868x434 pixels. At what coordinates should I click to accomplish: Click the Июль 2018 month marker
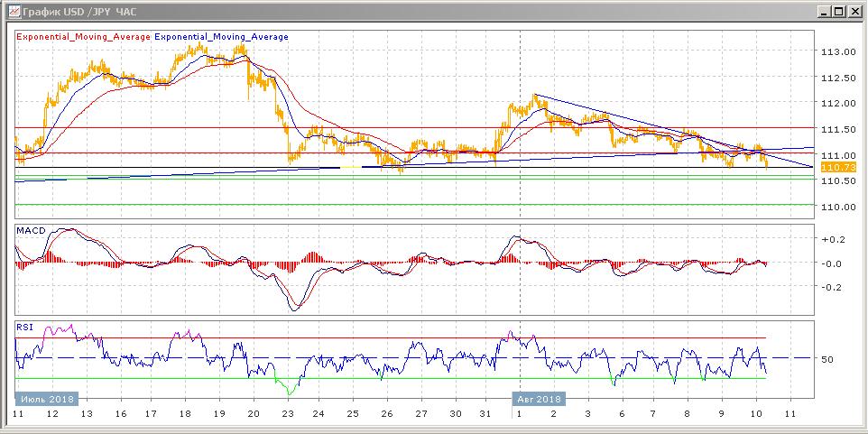coord(47,398)
